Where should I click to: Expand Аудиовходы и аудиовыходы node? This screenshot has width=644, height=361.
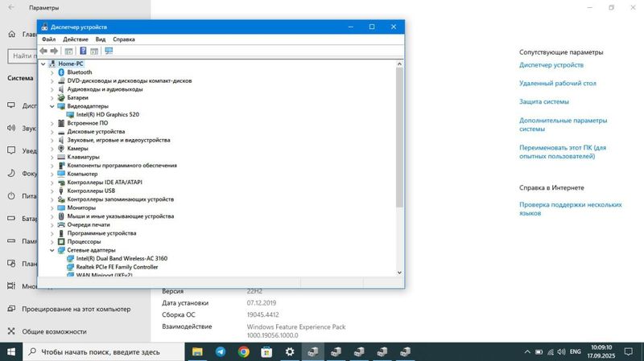click(x=52, y=89)
